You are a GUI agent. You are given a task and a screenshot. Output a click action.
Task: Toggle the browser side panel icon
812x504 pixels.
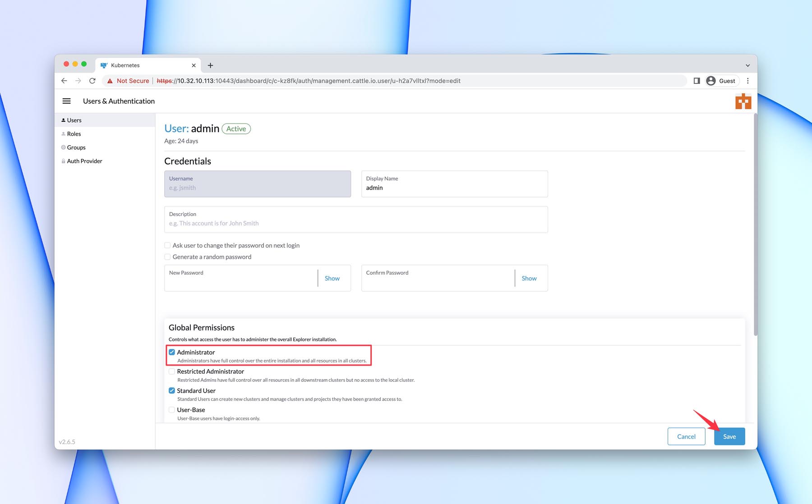point(697,81)
